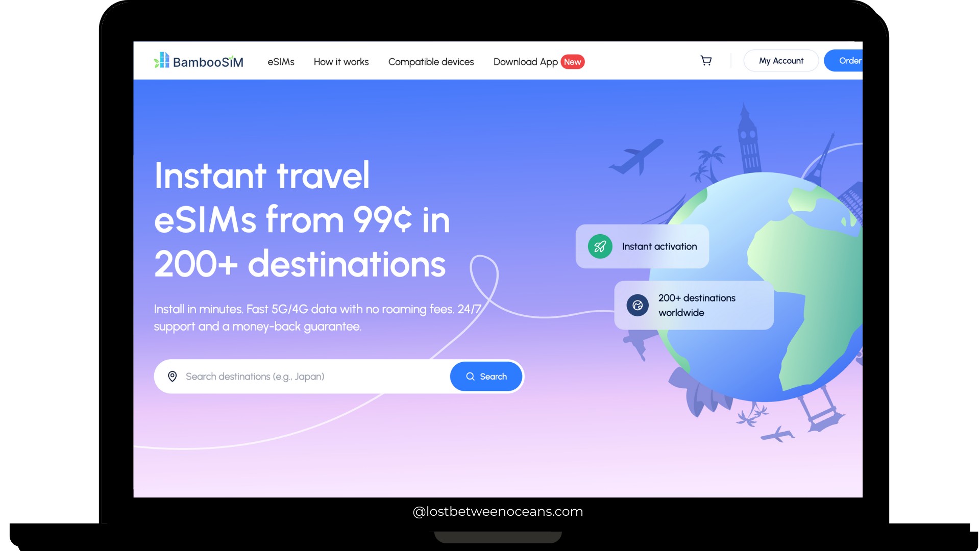The image size is (980, 551).
Task: Select the rocket icon for Instant activation
Action: [x=600, y=246]
